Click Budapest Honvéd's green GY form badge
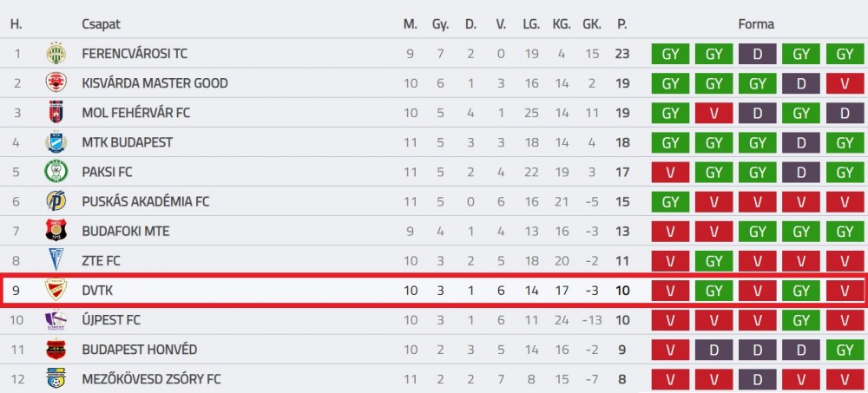 click(845, 350)
